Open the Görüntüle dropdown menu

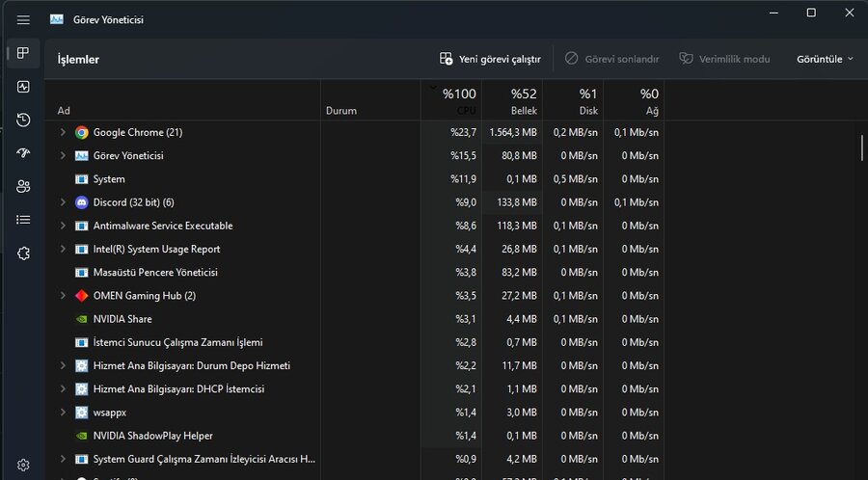[825, 59]
